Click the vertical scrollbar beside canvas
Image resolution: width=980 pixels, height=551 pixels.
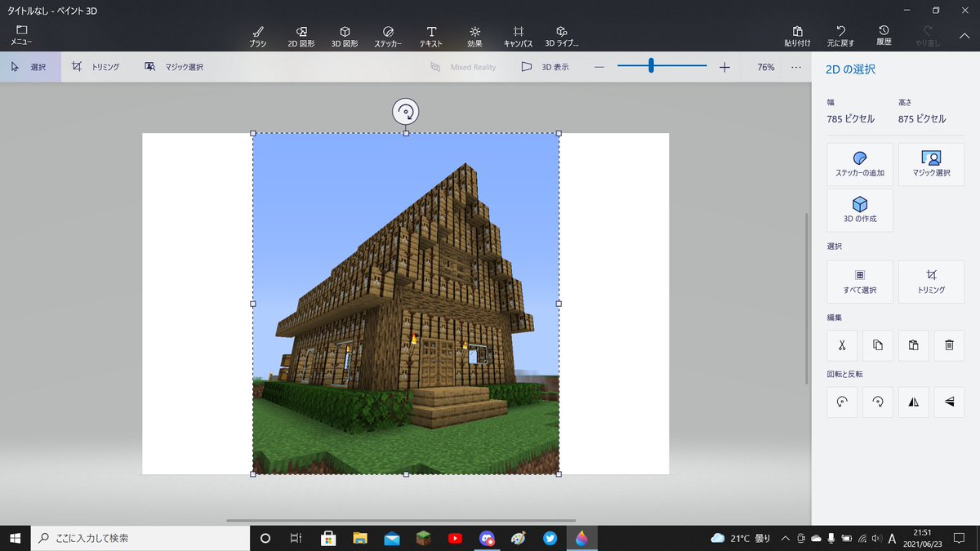click(807, 298)
